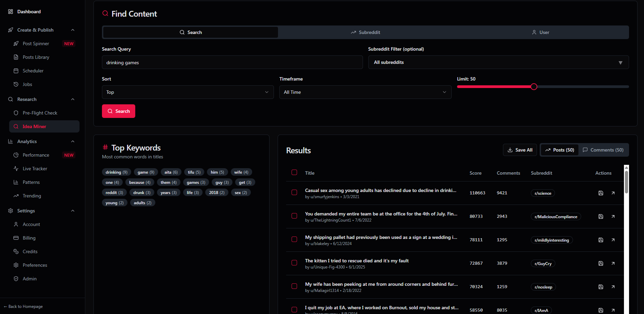Go Back to Homepage link

[23, 307]
